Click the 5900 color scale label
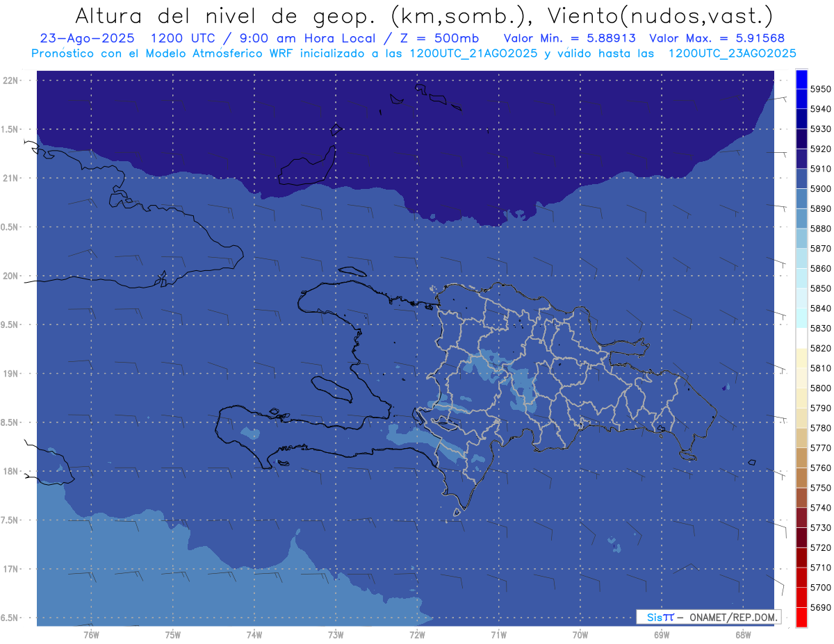The image size is (834, 644). 820,188
